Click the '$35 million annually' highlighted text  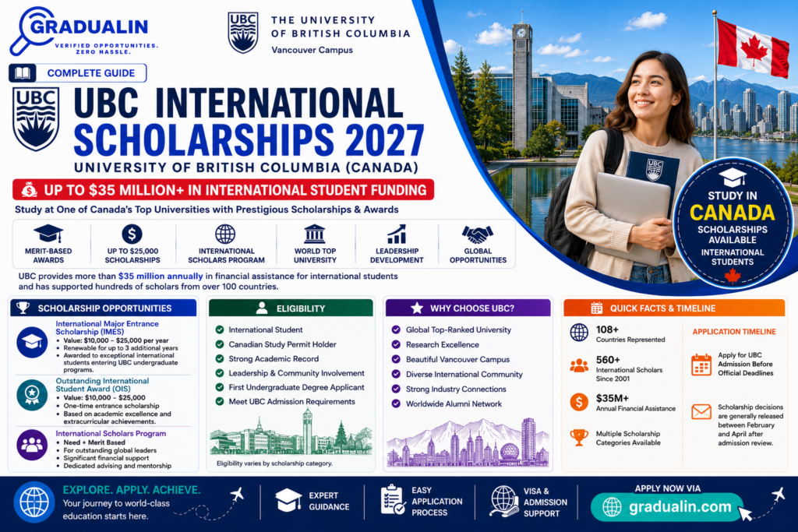161,277
